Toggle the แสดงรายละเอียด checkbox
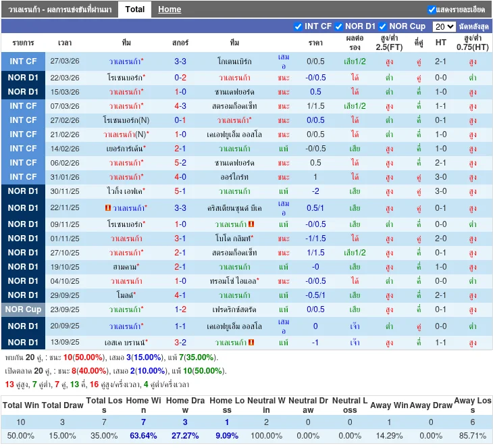This screenshot has width=493, height=448. (432, 9)
